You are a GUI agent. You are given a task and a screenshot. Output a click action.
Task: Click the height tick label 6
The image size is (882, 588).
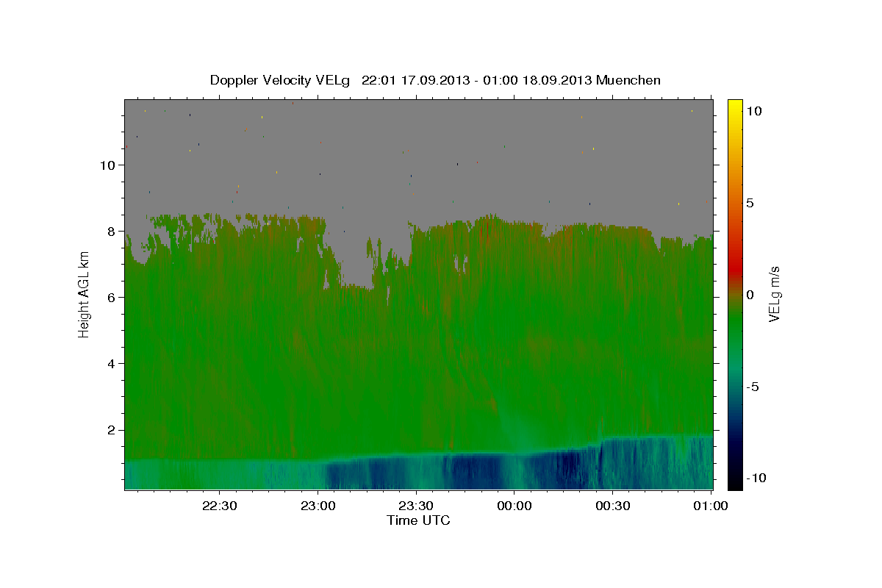coord(112,297)
